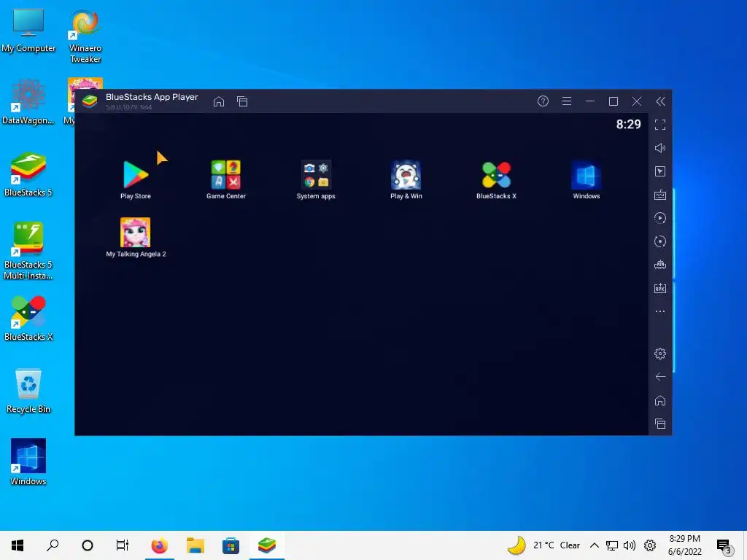Screen dimensions: 747x560
Task: Show more sidebar tools (three dots)
Action: 659,311
